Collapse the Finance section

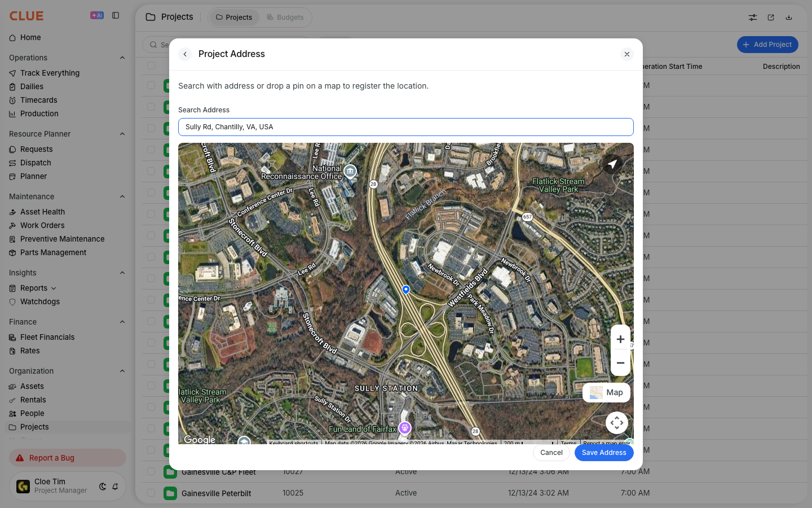pos(122,322)
